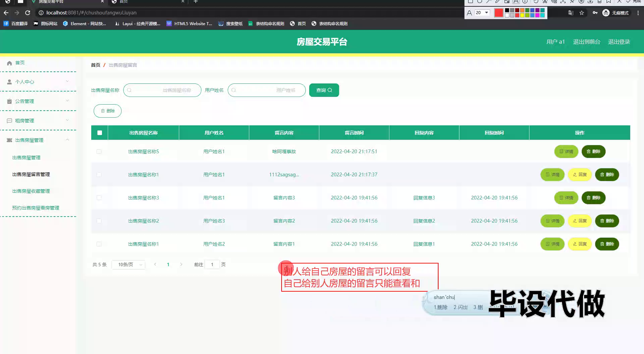
Task: Click the 用户姓名 search input
Action: (267, 90)
